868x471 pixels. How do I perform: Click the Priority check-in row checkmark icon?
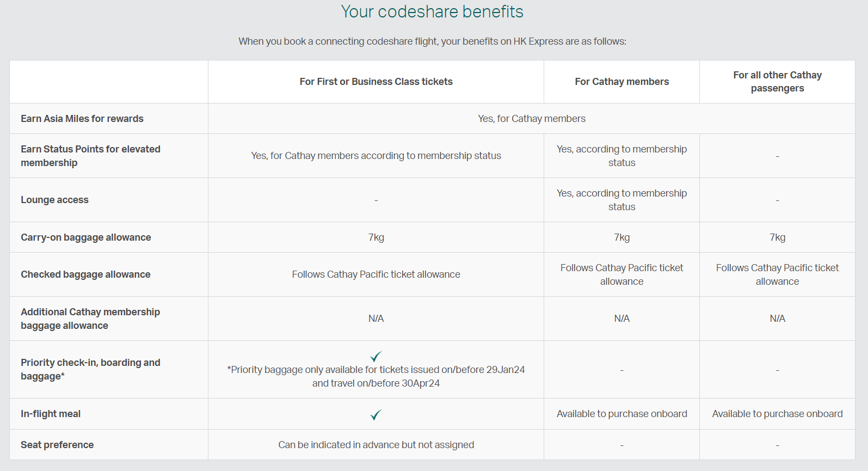tap(376, 357)
